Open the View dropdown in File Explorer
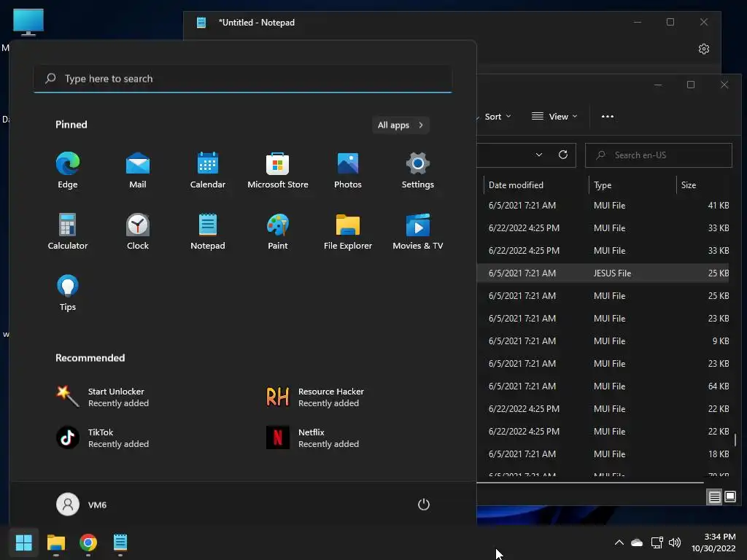 (554, 117)
